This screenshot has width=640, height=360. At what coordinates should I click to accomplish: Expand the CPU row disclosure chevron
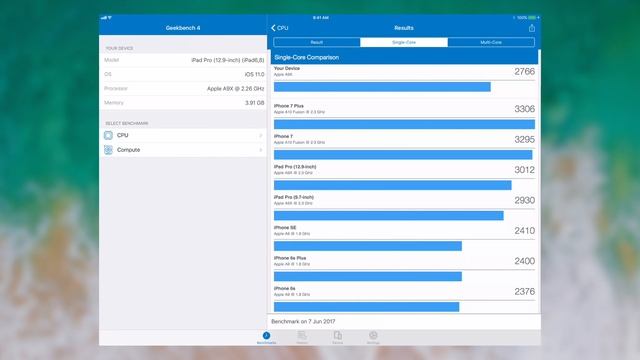click(x=260, y=136)
